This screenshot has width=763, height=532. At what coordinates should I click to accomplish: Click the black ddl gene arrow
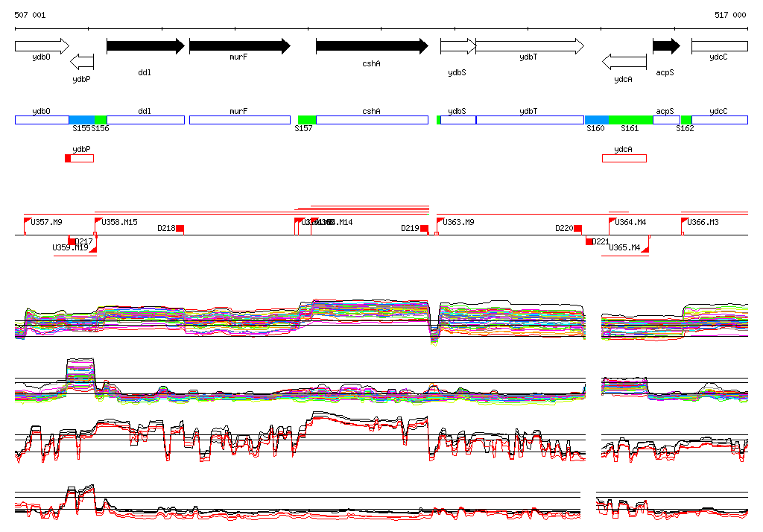(x=145, y=46)
